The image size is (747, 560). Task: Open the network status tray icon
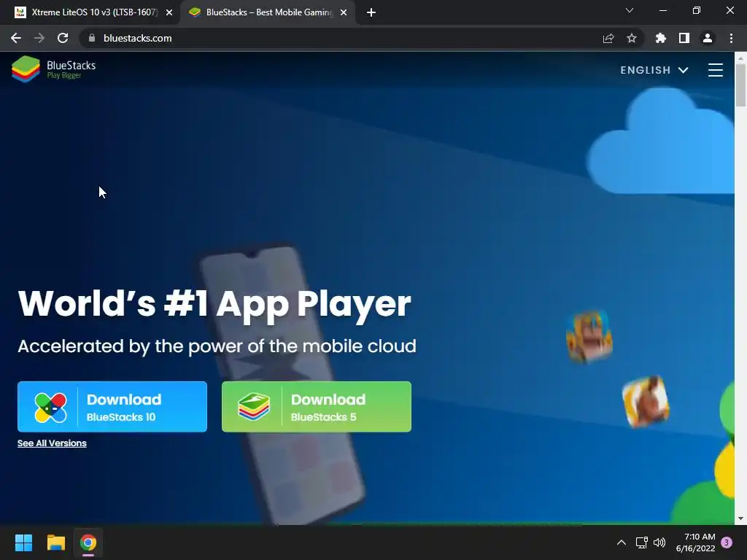click(x=641, y=542)
